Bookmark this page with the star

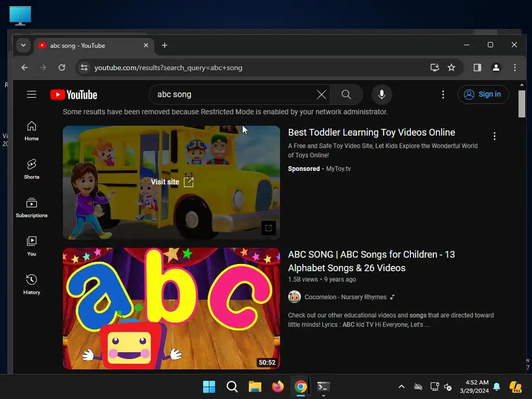tap(451, 68)
